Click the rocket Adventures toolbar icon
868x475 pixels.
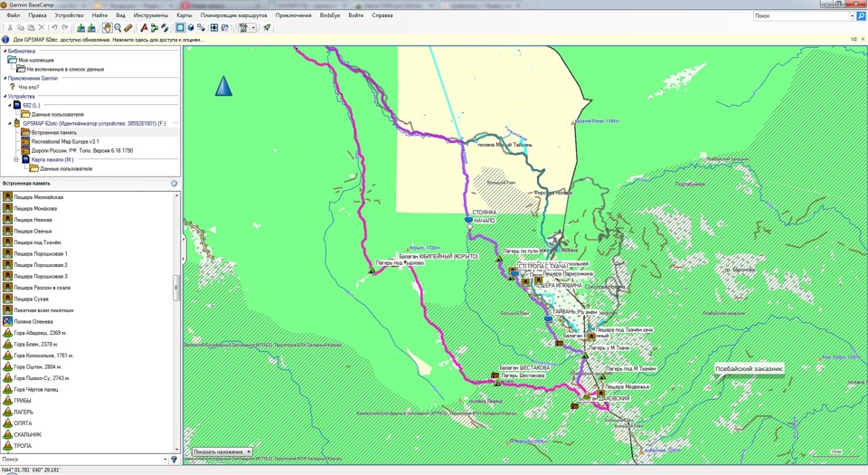[x=266, y=28]
